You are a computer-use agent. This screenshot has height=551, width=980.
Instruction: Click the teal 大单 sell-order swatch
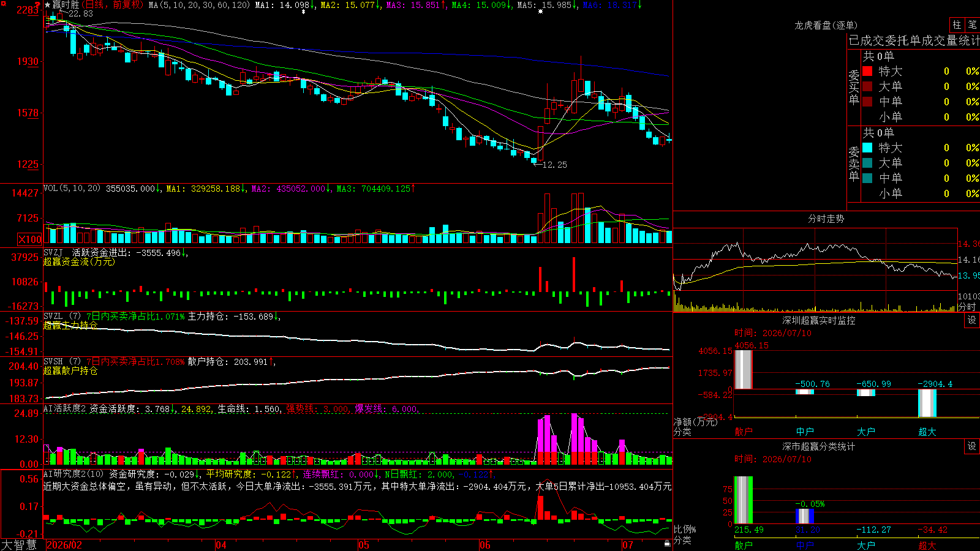[x=867, y=163]
